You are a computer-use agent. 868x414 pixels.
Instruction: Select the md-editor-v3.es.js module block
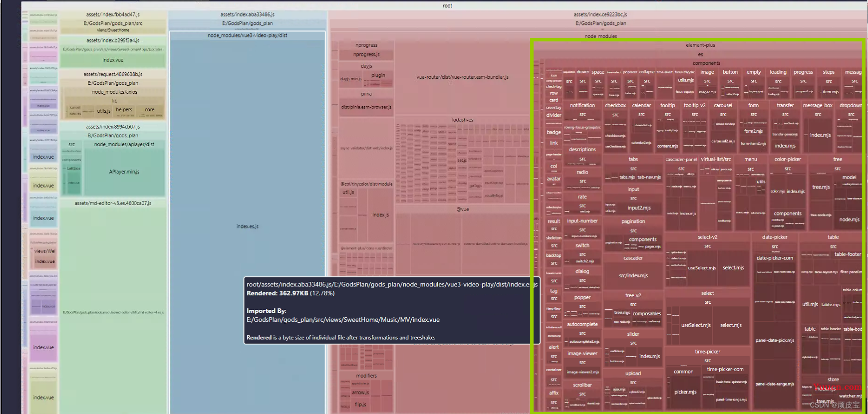pos(113,312)
